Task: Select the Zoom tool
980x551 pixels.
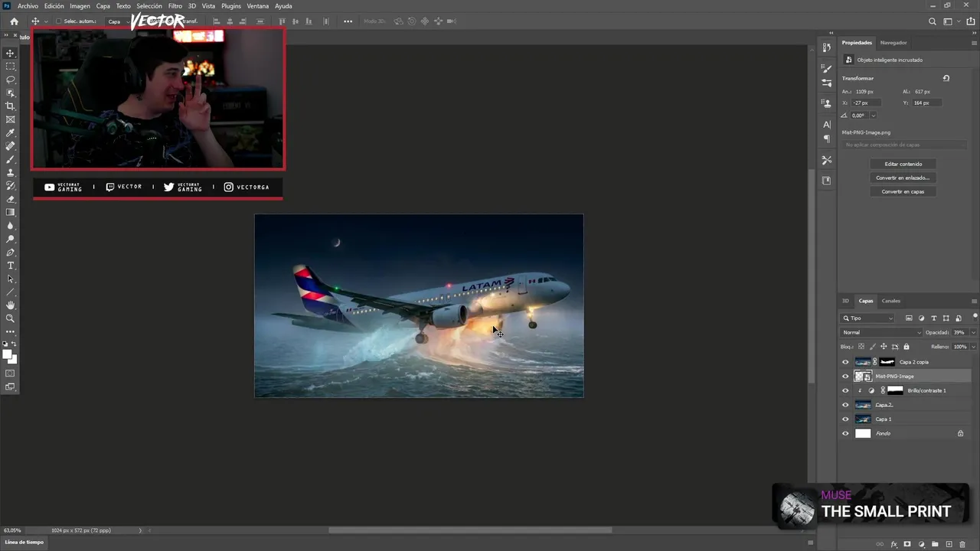Action: pos(11,318)
